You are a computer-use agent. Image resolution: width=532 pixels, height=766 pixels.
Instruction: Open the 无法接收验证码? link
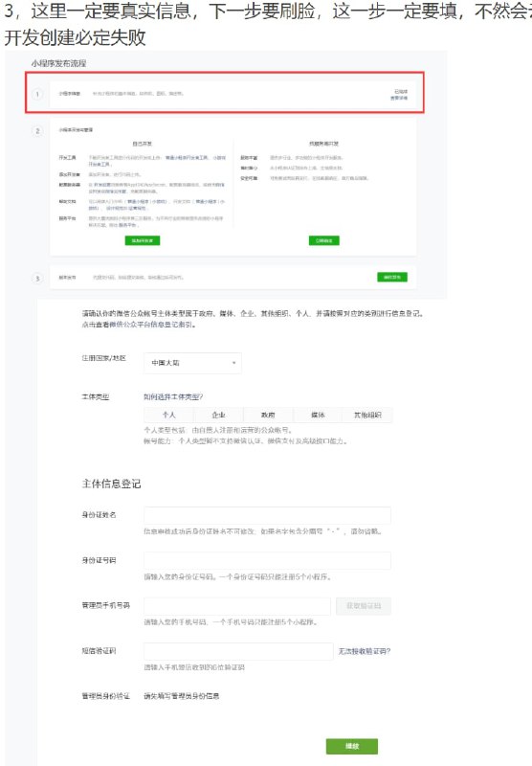365,651
